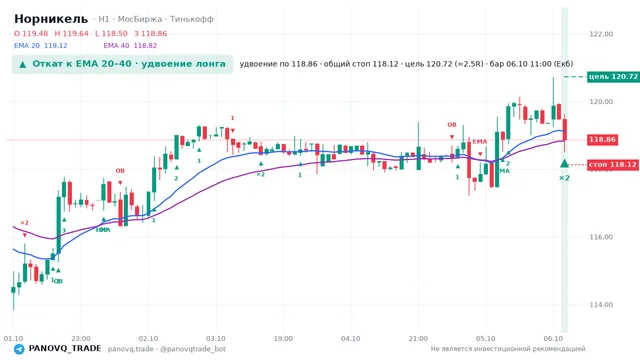Click the 04.10 date axis label
The image size is (640, 360).
point(351,339)
